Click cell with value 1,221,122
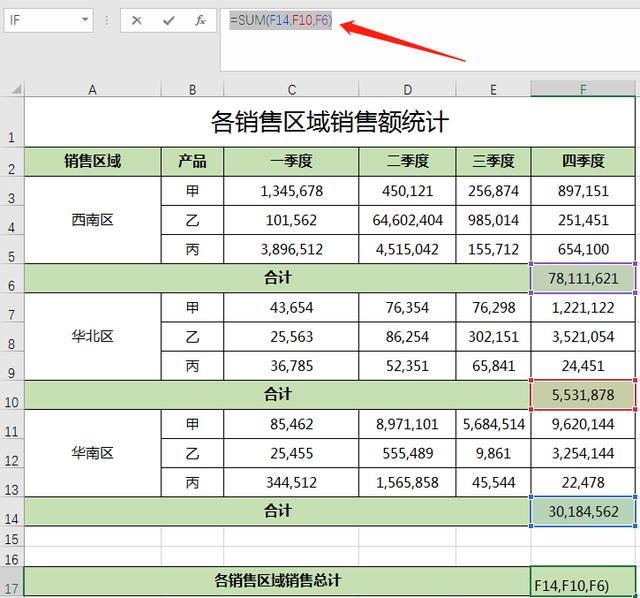The width and height of the screenshot is (640, 598). [x=583, y=308]
